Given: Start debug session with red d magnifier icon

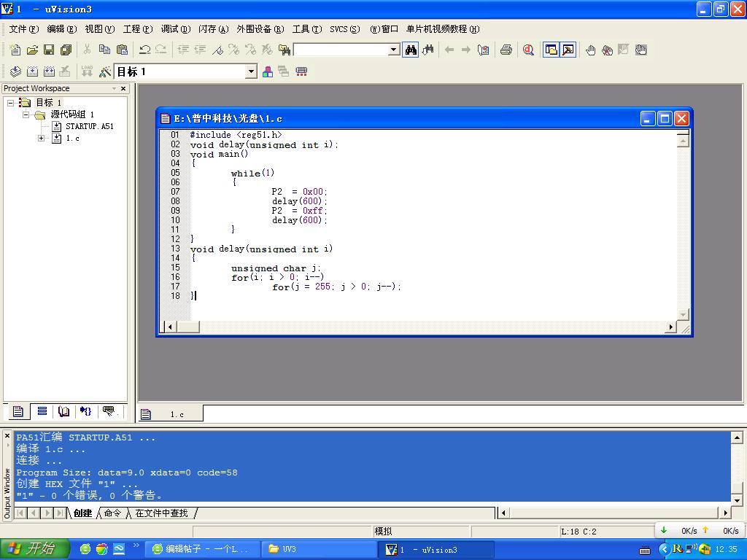Looking at the screenshot, I should coord(528,50).
